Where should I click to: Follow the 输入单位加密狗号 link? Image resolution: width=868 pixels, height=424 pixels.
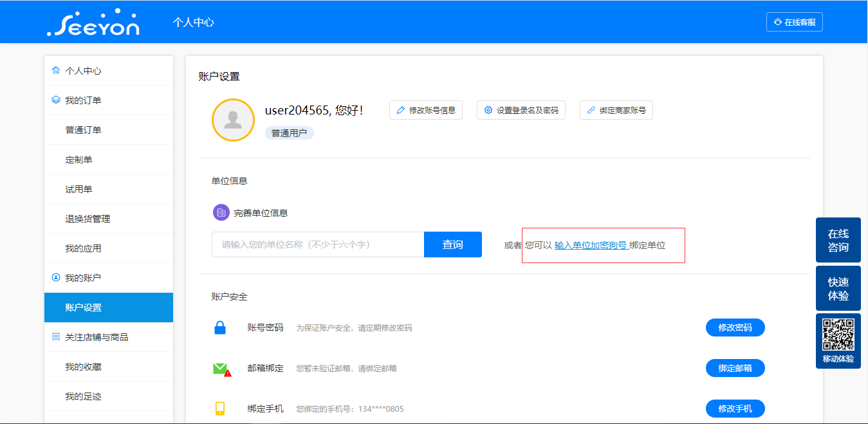coord(591,245)
